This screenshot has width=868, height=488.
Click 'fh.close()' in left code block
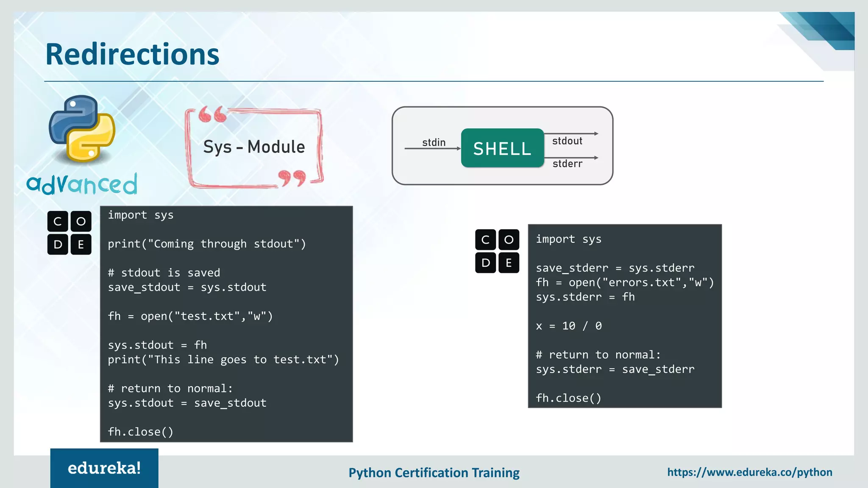pos(141,432)
